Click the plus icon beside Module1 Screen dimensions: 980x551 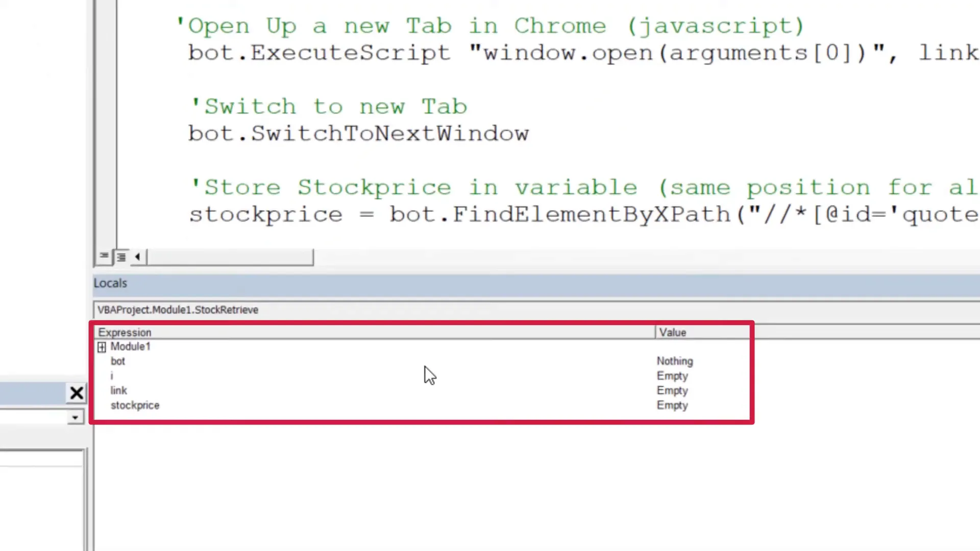pyautogui.click(x=102, y=347)
